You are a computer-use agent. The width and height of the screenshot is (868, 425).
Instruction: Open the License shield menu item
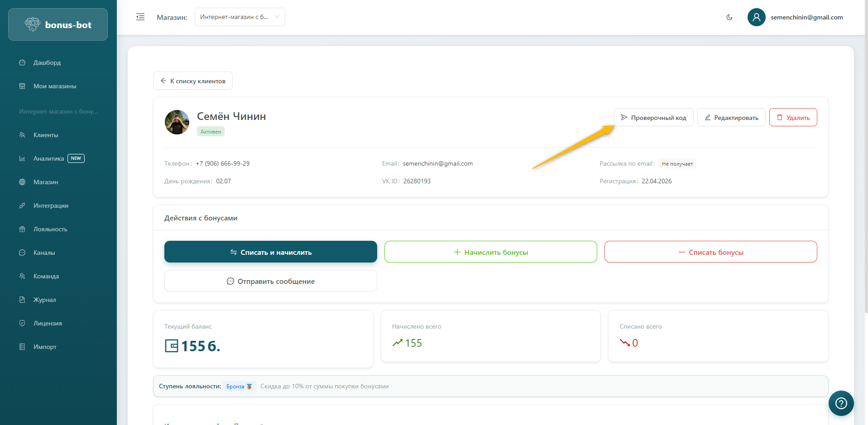point(48,323)
